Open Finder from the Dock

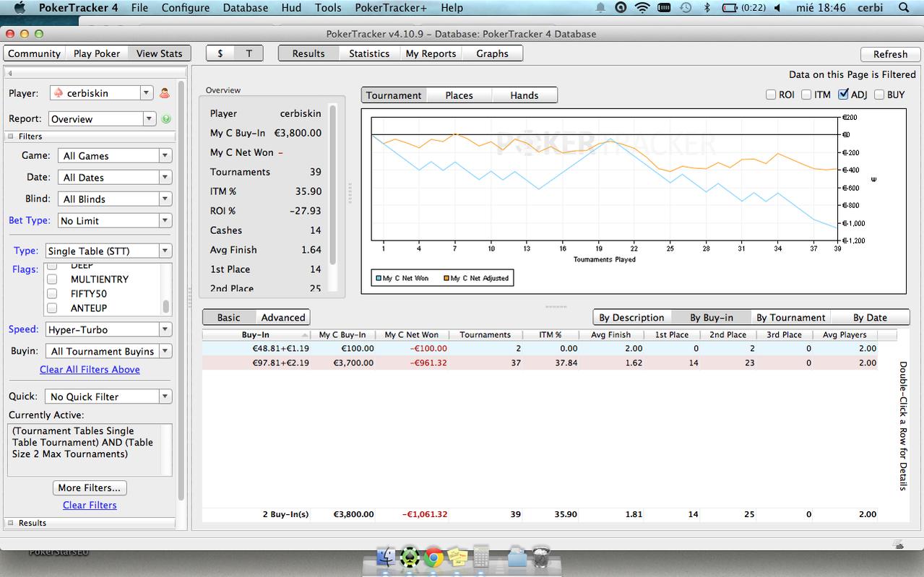pos(387,558)
